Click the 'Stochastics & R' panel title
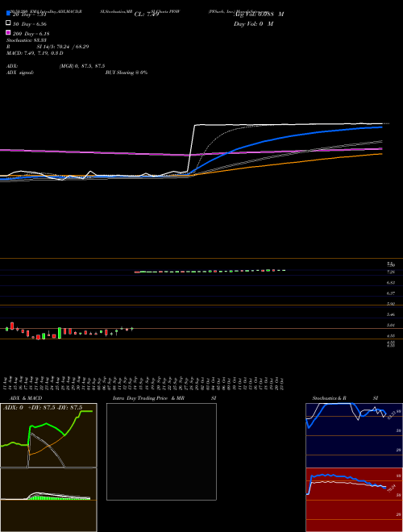403x532 pixels. [x=329, y=398]
